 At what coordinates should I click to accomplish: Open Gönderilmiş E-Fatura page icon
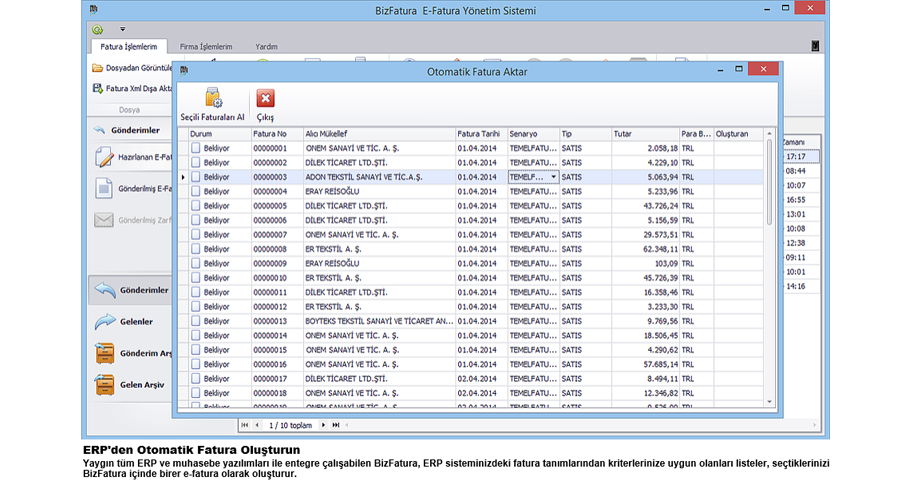click(x=104, y=188)
